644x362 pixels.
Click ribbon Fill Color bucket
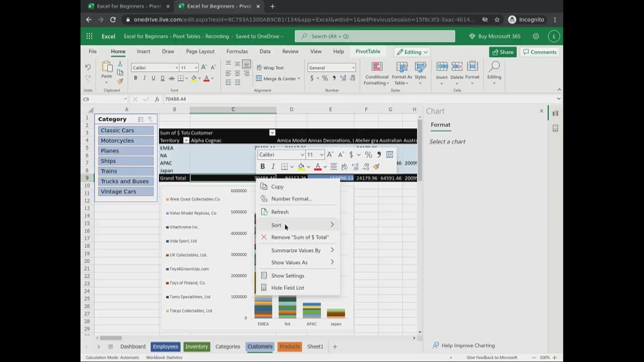click(x=193, y=78)
